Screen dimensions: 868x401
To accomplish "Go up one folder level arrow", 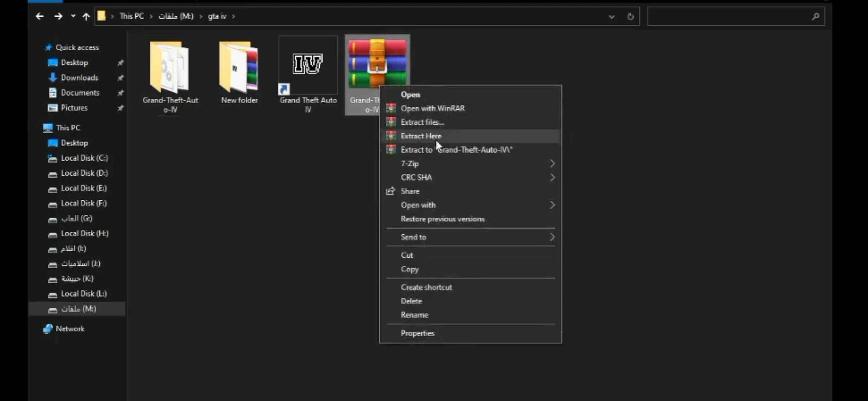I will tap(86, 16).
